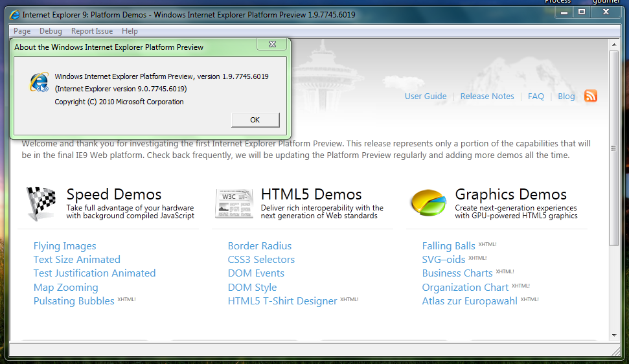
Task: Open the Page menu
Action: click(x=22, y=31)
